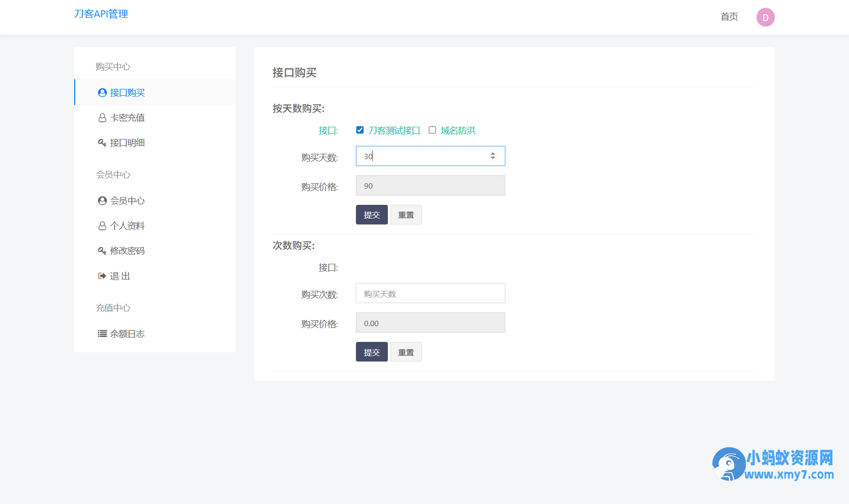Screen dimensions: 849x504
Task: Click the 卡密充值 sidebar icon
Action: 102,118
